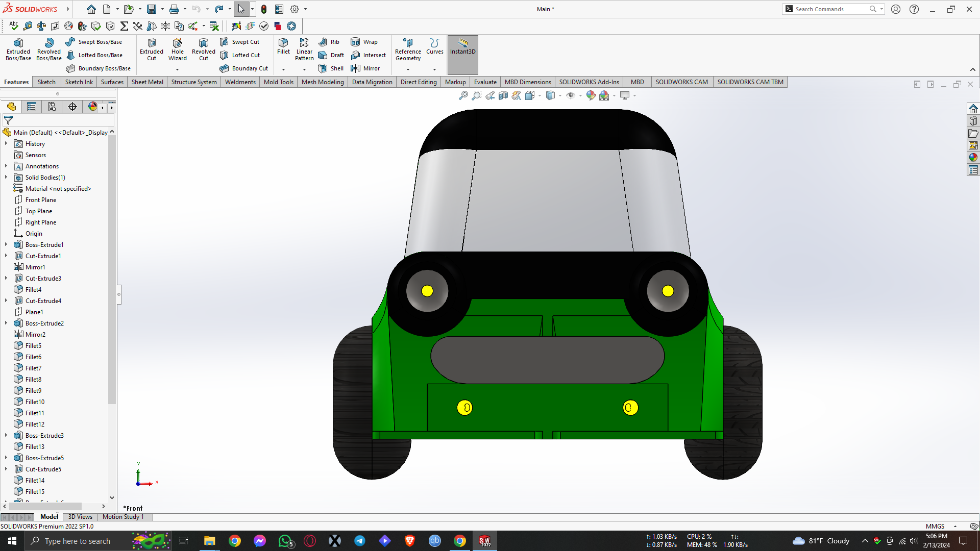The height and width of the screenshot is (551, 980).
Task: Click the Revolved Cut tool
Action: click(x=203, y=49)
